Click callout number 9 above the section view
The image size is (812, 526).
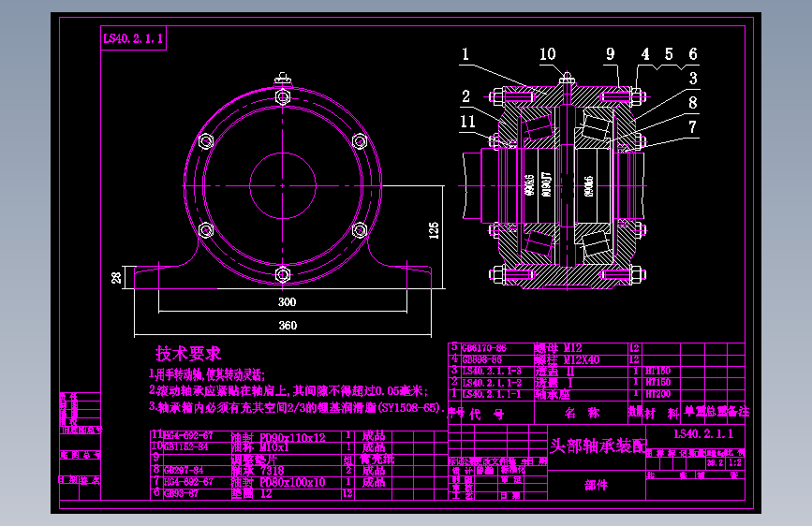click(611, 54)
